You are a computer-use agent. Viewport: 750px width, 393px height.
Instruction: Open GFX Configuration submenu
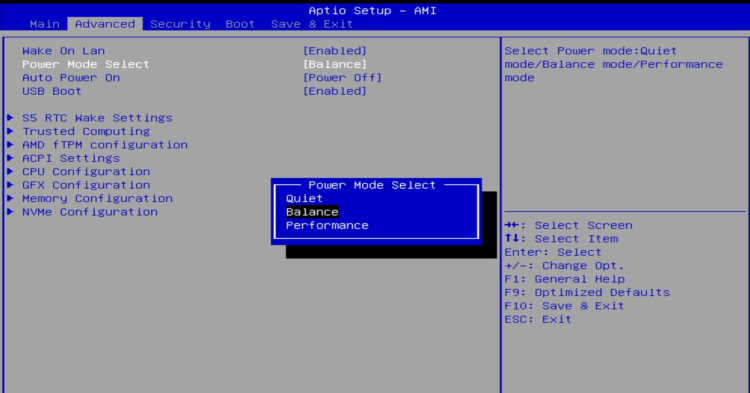(x=86, y=185)
